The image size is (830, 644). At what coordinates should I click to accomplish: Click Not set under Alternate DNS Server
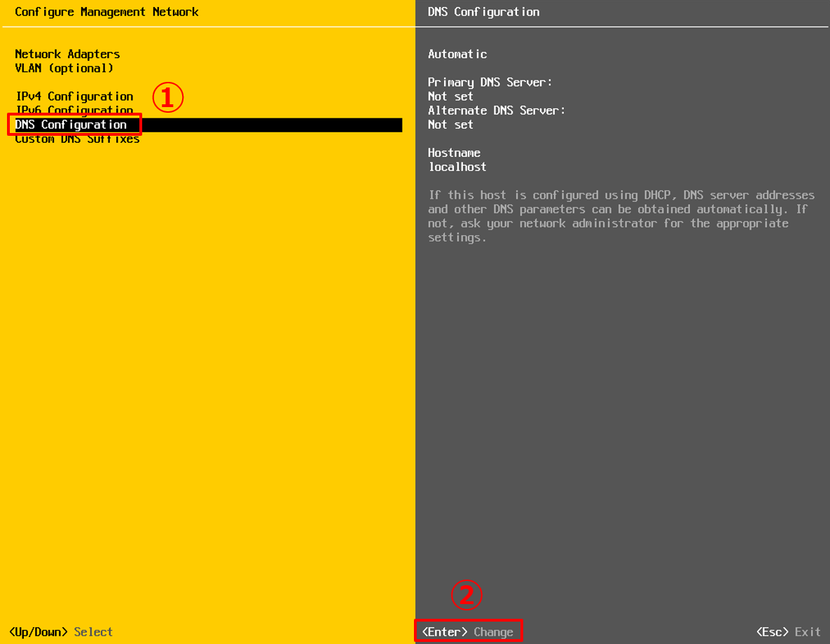450,125
